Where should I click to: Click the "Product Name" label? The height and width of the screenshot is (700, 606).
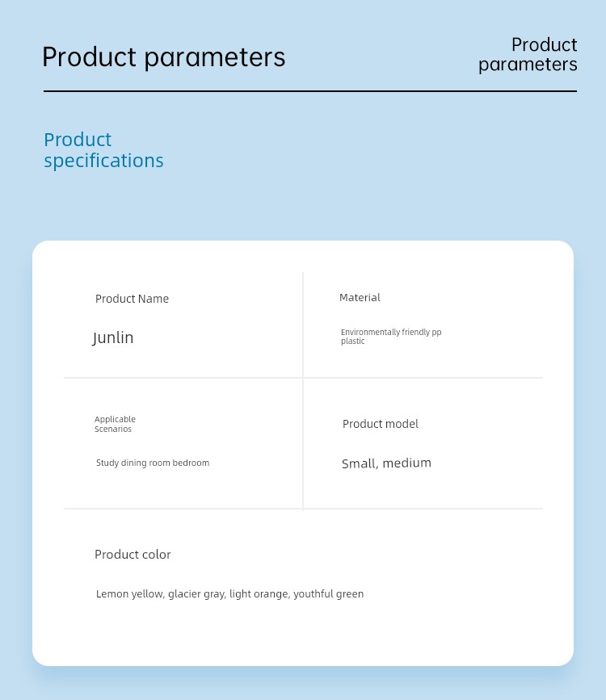[x=132, y=299]
